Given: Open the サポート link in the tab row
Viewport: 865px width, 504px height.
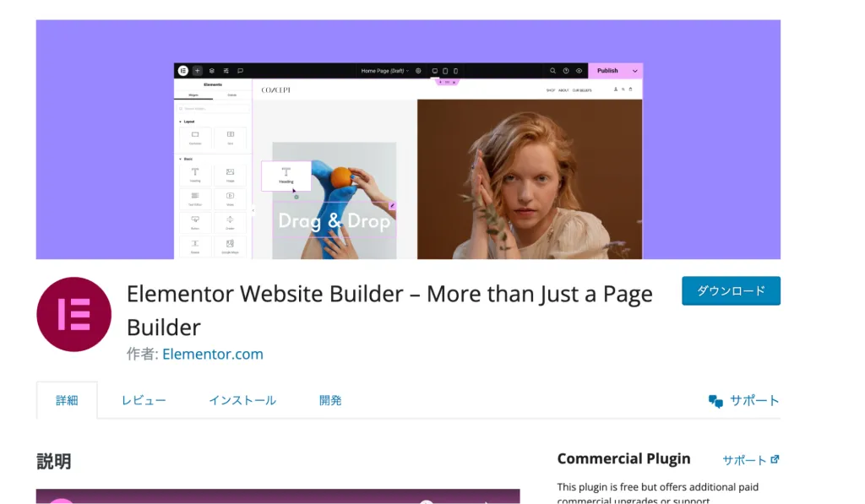Looking at the screenshot, I should coord(753,400).
